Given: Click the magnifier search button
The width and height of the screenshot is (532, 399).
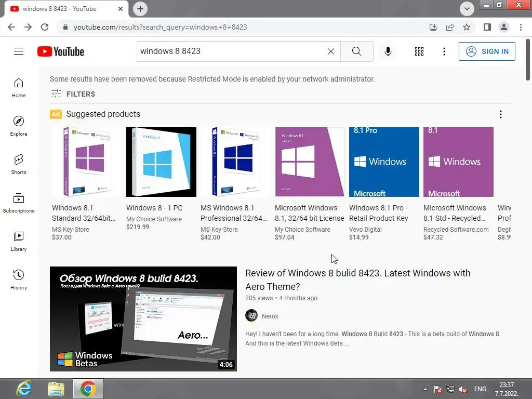Looking at the screenshot, I should [356, 51].
